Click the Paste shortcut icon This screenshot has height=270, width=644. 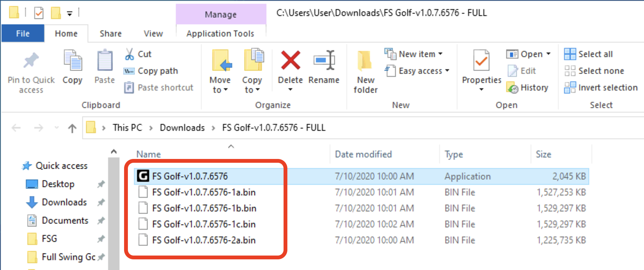click(129, 87)
